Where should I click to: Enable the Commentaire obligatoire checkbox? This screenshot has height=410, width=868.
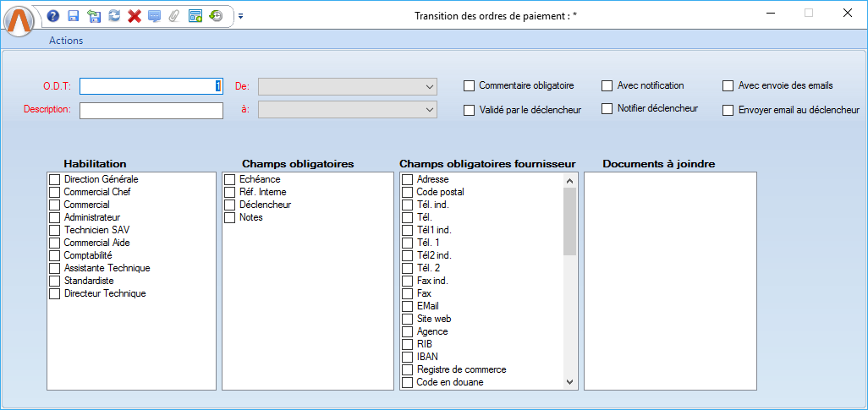[x=470, y=85]
